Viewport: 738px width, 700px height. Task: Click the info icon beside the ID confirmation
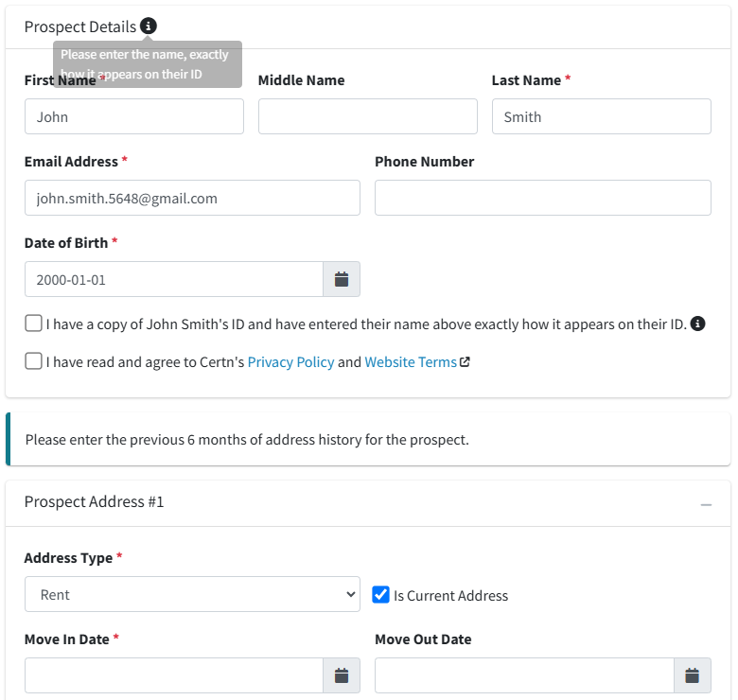[x=697, y=324]
